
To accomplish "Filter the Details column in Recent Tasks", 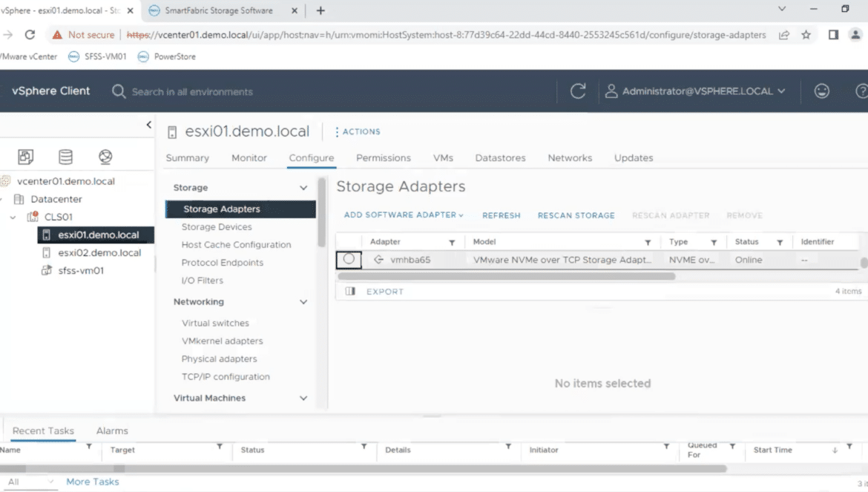I will (508, 447).
